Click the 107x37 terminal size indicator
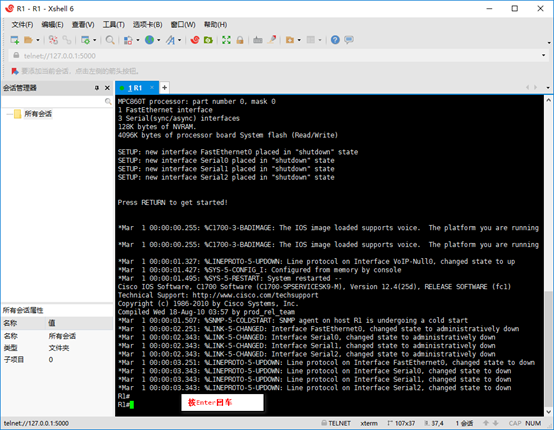The image size is (554, 430). pyautogui.click(x=402, y=423)
